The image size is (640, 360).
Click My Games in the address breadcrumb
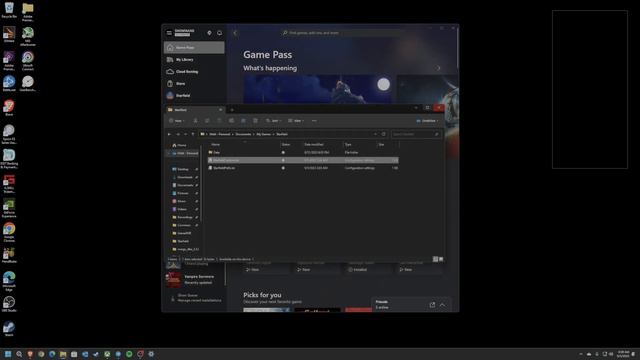(264, 134)
